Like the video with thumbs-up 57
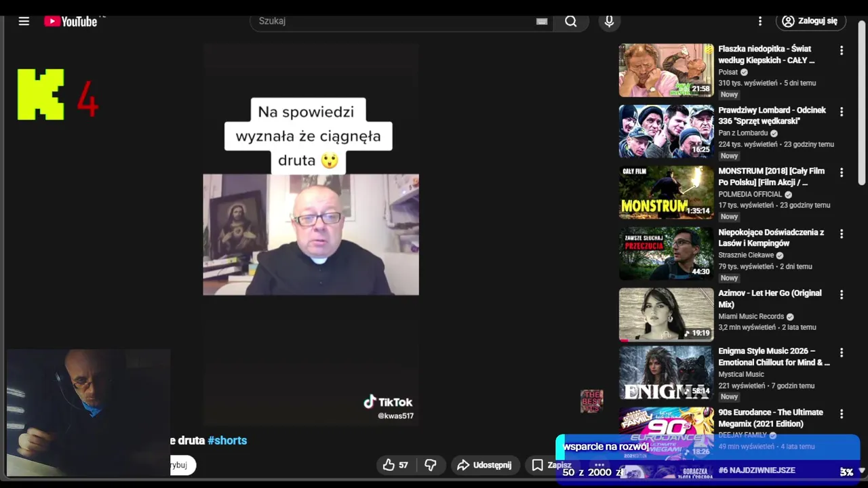The height and width of the screenshot is (488, 868). (395, 465)
